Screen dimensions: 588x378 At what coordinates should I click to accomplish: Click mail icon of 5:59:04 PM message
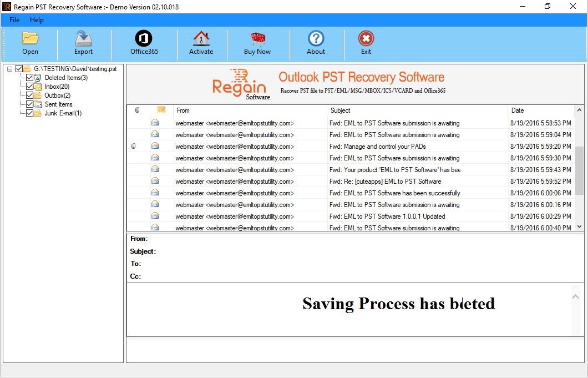click(155, 134)
